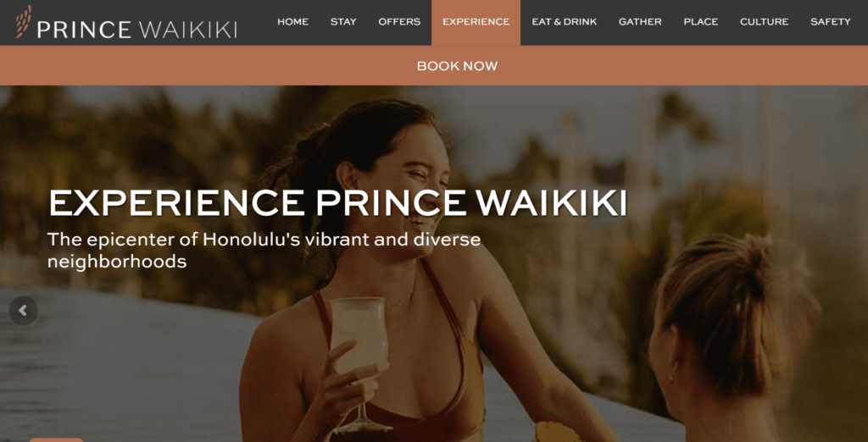Click the Book Now bar
Viewport: 868px width, 442px height.
[434, 66]
